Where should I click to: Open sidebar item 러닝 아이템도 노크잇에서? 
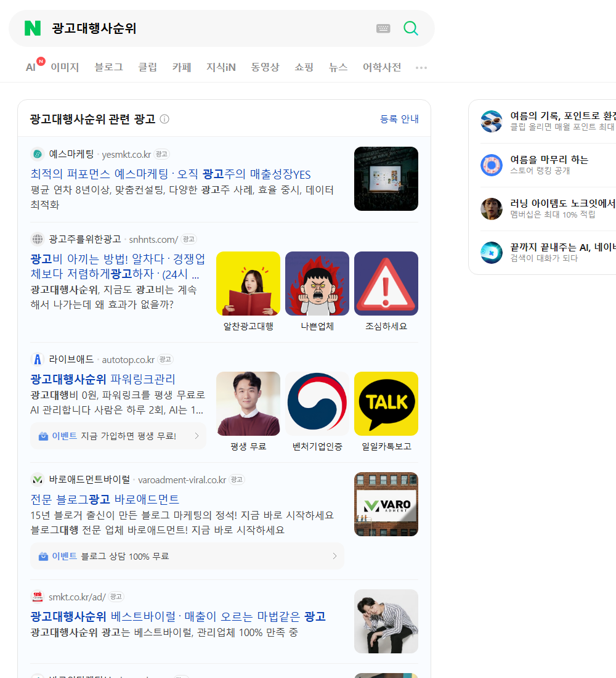pos(548,209)
